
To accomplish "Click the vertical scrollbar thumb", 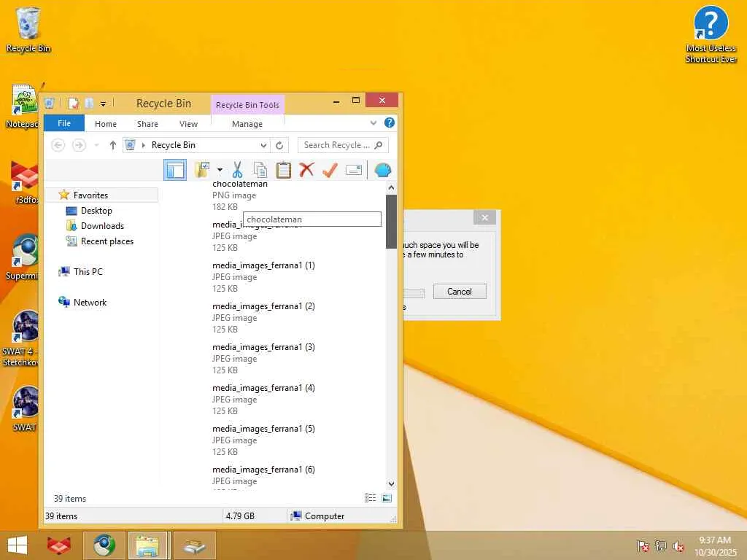I will [x=391, y=222].
